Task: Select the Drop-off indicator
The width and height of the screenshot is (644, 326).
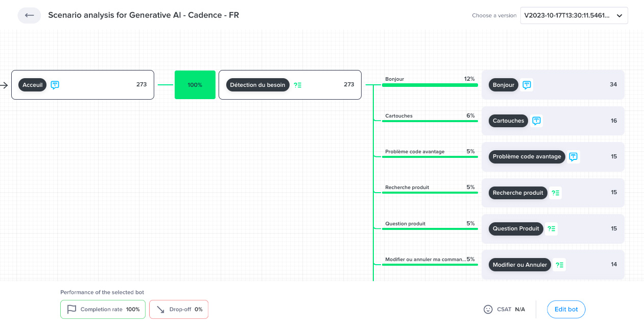Action: click(x=179, y=309)
